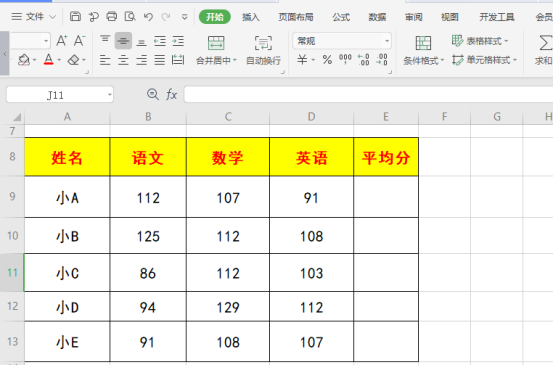Align text to the left
The image size is (554, 366).
(105, 60)
